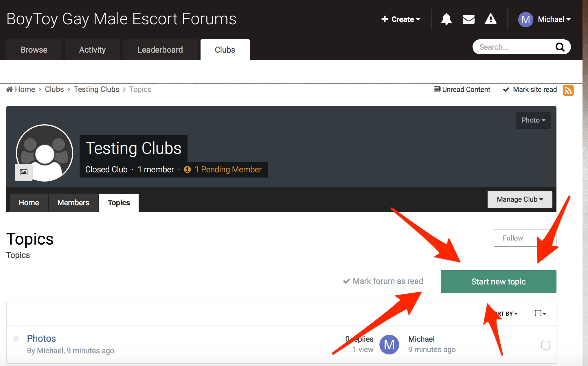This screenshot has width=588, height=366.
Task: Click the orange RSS feed icon
Action: pos(568,90)
